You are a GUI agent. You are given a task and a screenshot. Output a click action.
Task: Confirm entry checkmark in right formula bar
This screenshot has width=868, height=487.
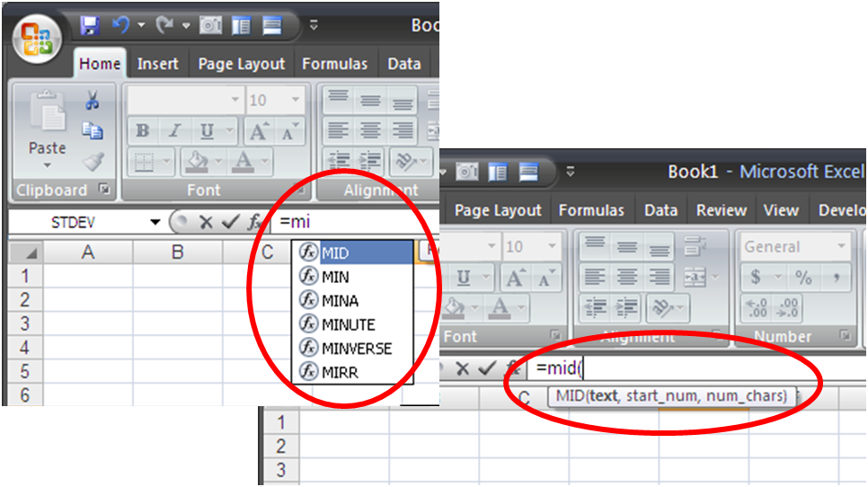click(487, 368)
